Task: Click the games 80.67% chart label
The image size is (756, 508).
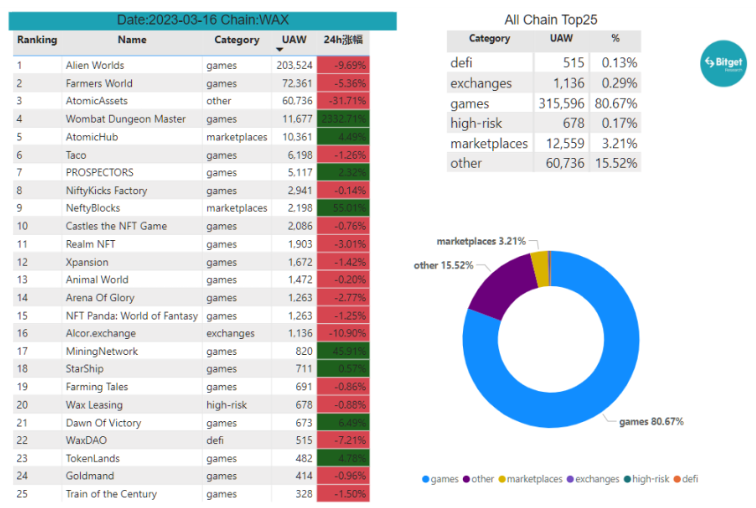Action: point(651,422)
